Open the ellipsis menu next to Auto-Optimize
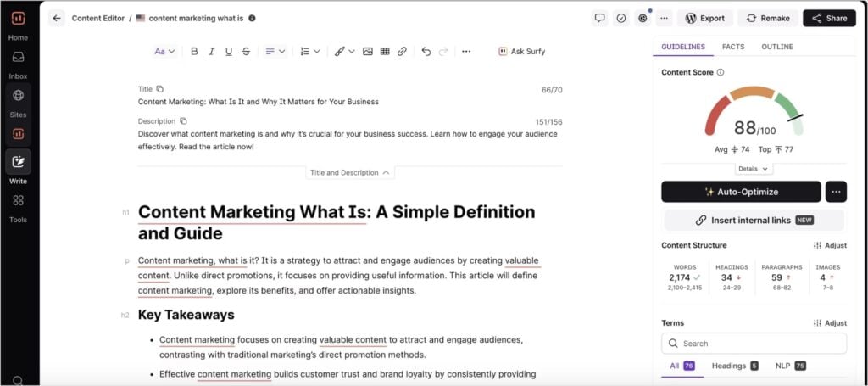 [x=836, y=192]
